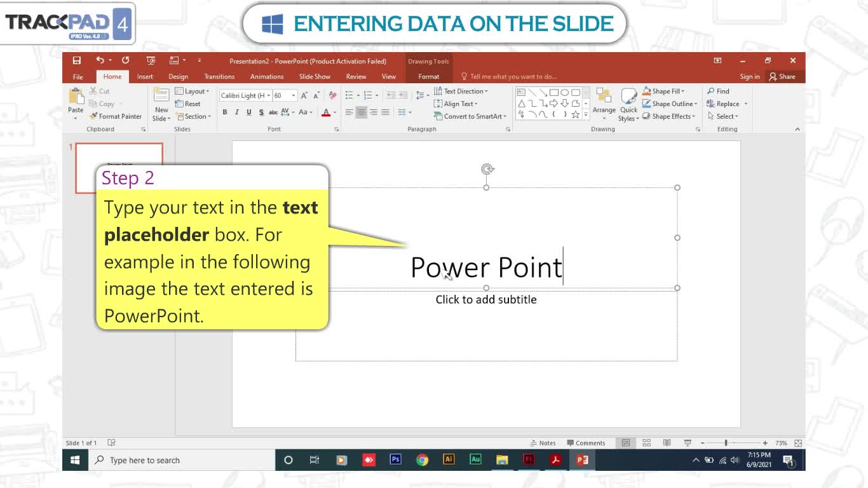The width and height of the screenshot is (868, 488).
Task: Open the Shape Effects dropdown
Action: [x=668, y=116]
